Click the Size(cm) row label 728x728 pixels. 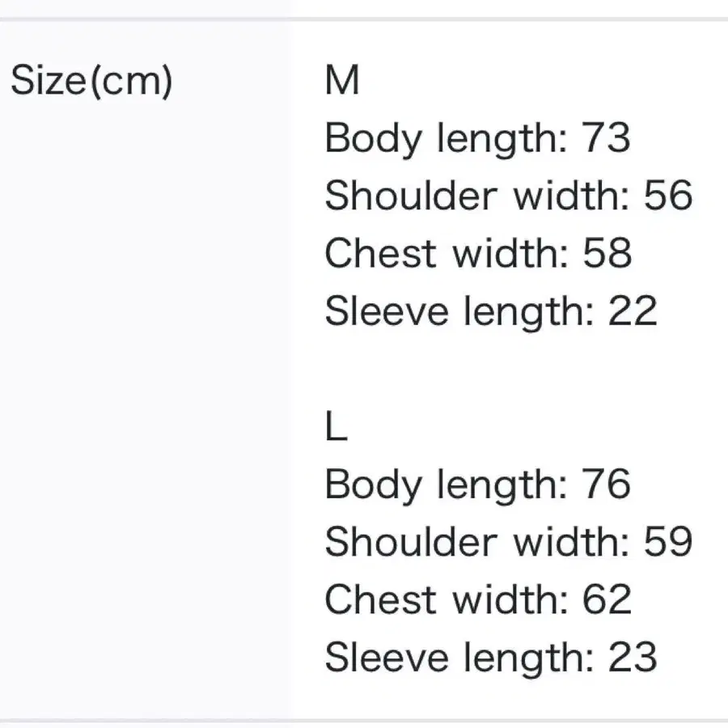(x=91, y=81)
